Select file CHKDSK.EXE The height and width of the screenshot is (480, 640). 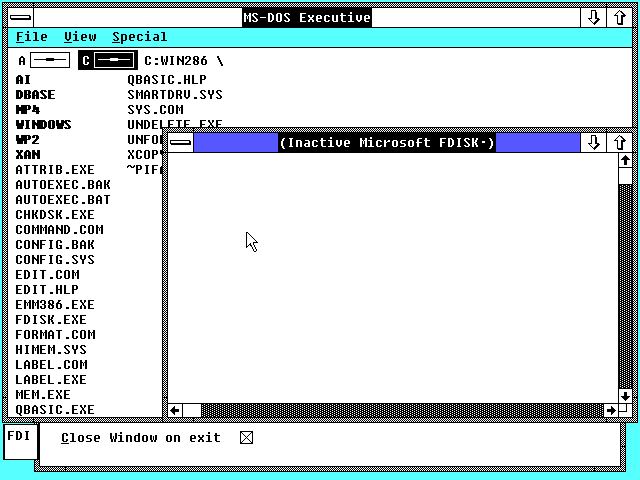pos(55,215)
